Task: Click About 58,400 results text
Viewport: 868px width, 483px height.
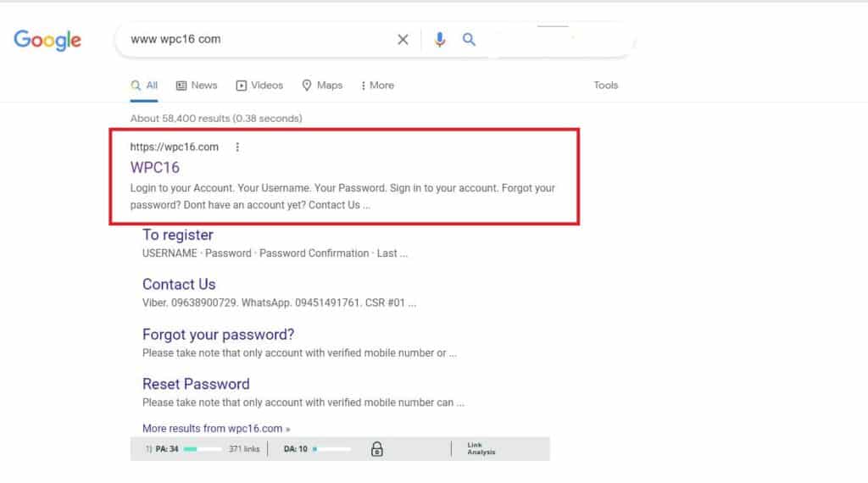Action: pos(216,119)
